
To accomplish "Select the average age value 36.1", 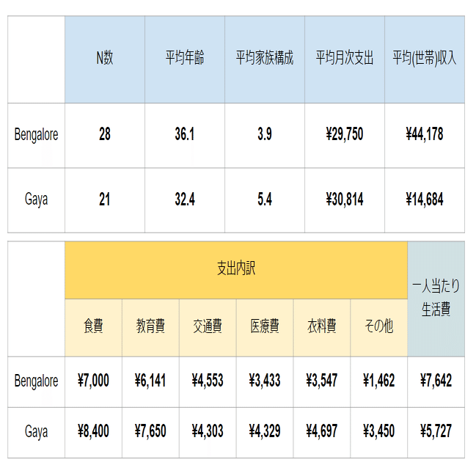I will (x=185, y=134).
